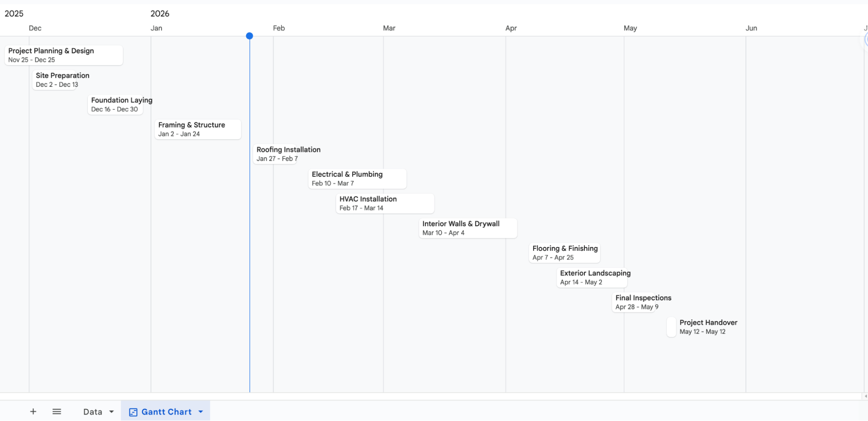
Task: Open the Gantt Chart sheet dropdown menu
Action: pyautogui.click(x=200, y=411)
